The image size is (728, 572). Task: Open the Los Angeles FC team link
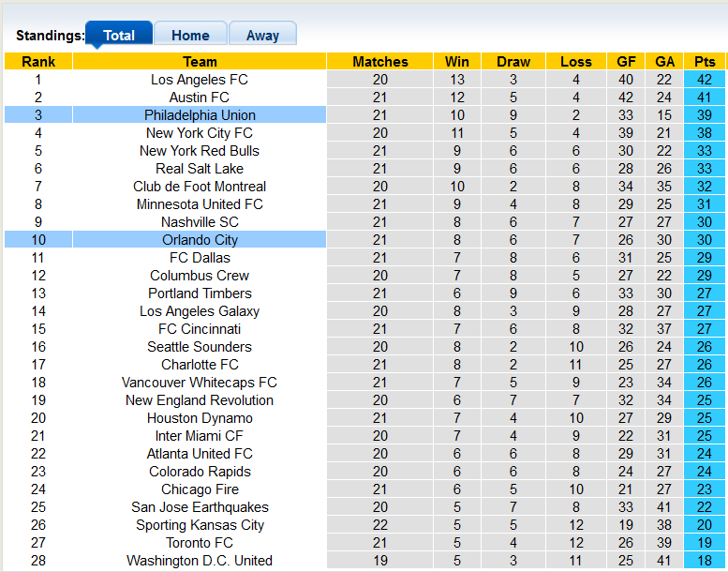point(200,80)
